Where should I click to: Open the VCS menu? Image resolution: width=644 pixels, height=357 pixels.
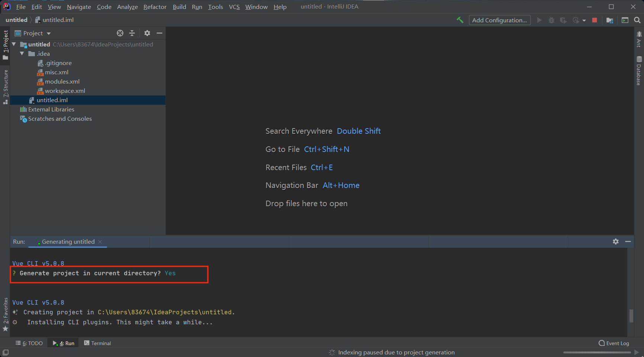click(x=234, y=7)
